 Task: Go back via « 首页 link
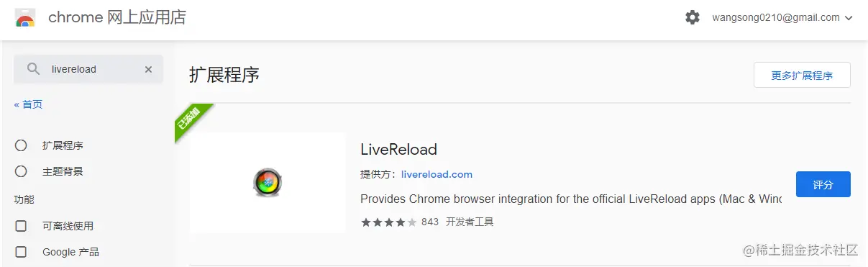pos(28,104)
